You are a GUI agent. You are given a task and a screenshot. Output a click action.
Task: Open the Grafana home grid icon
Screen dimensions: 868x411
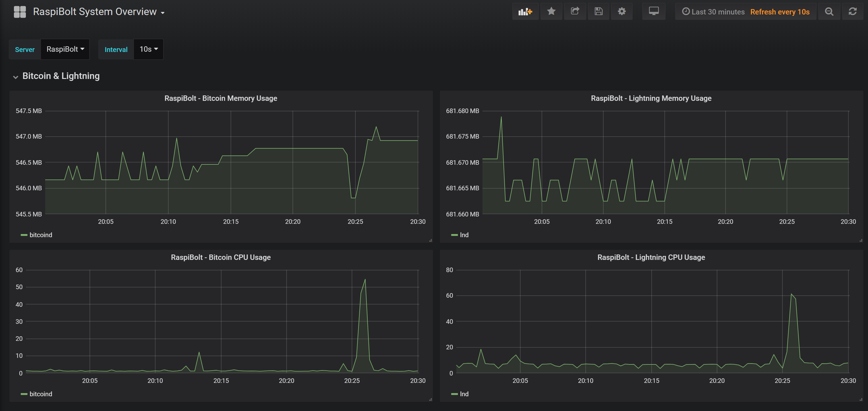pos(20,12)
